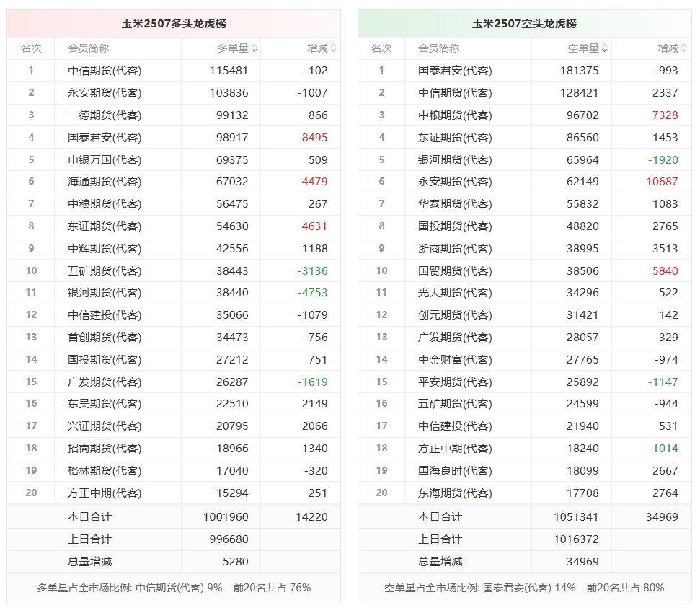Select green change value -4753

point(312,293)
